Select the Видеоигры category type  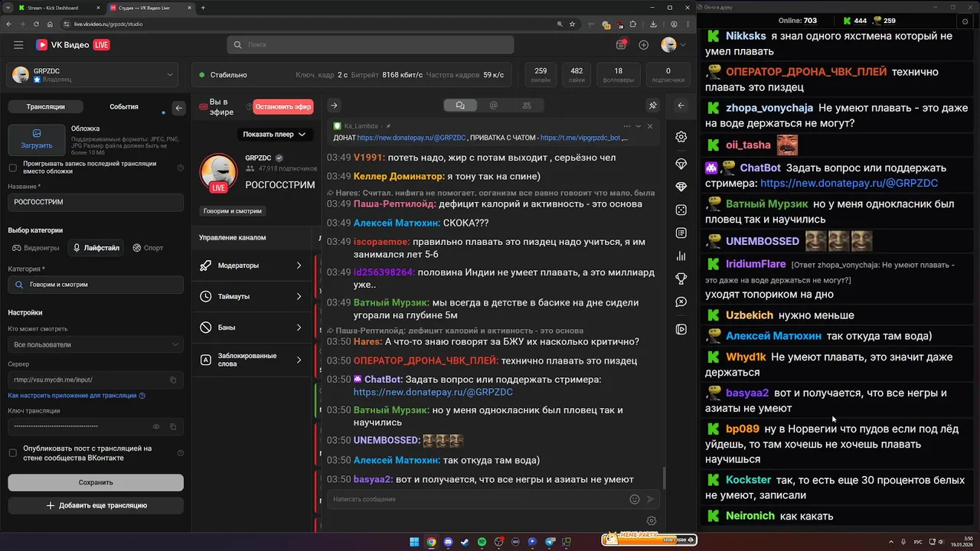(x=36, y=248)
